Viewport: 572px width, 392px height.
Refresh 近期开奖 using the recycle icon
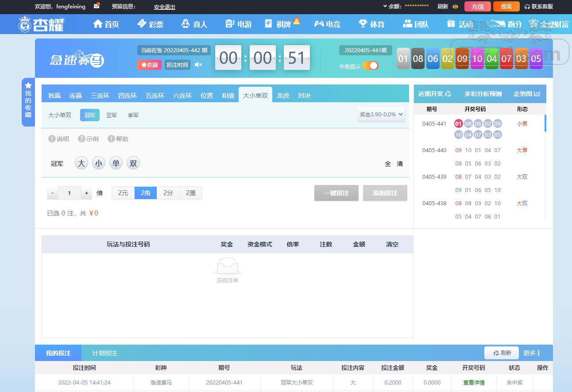tap(448, 94)
